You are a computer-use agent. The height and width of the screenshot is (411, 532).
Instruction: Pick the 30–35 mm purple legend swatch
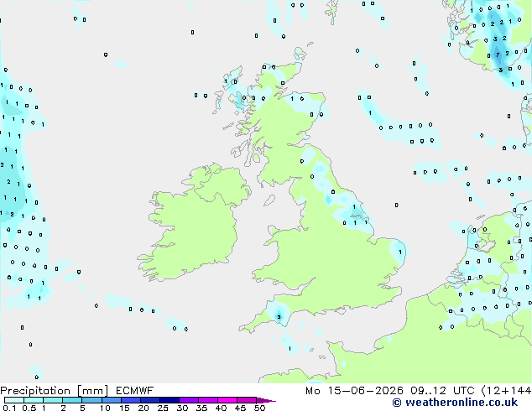point(189,400)
